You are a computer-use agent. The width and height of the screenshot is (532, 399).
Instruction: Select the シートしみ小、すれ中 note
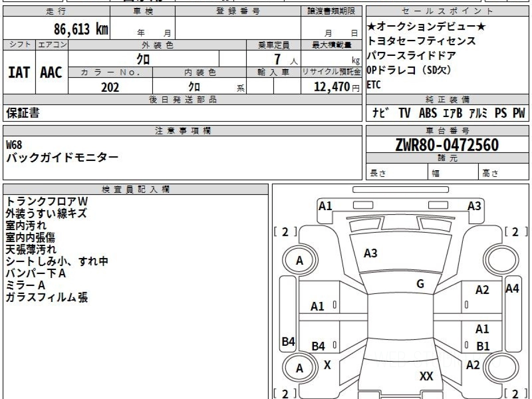pyautogui.click(x=57, y=261)
